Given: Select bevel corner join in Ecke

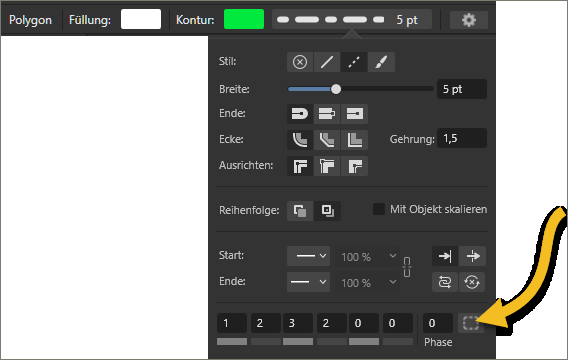Looking at the screenshot, I should coord(327,140).
